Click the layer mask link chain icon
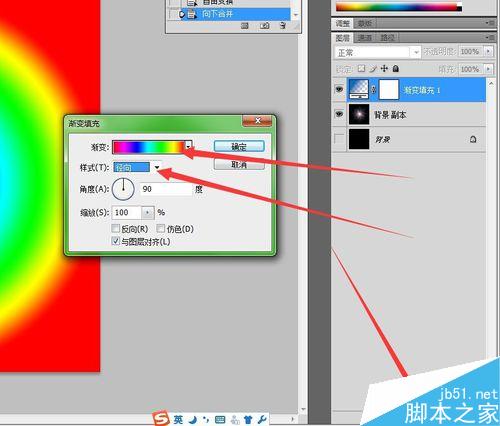This screenshot has width=500, height=426. pyautogui.click(x=374, y=90)
